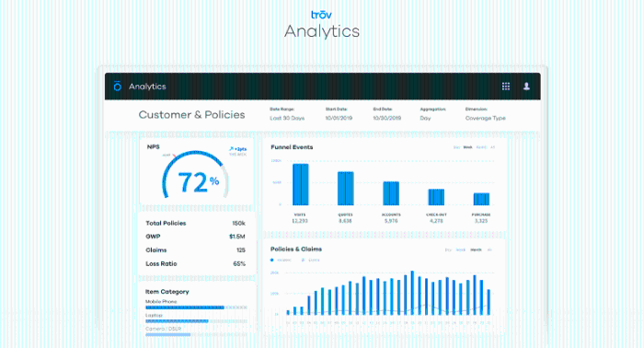The width and height of the screenshot is (644, 348).
Task: Click the trov brand logo above Analytics title
Action: [321, 15]
